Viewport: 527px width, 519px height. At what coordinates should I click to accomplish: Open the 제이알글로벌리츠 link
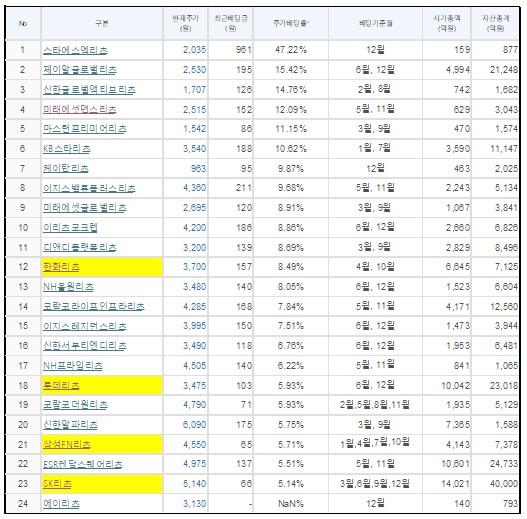pyautogui.click(x=80, y=70)
